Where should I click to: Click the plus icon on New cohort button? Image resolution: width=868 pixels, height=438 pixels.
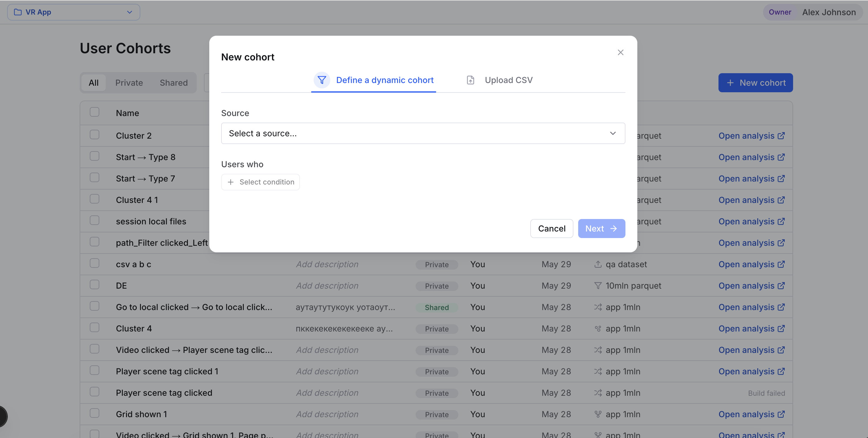(x=730, y=83)
